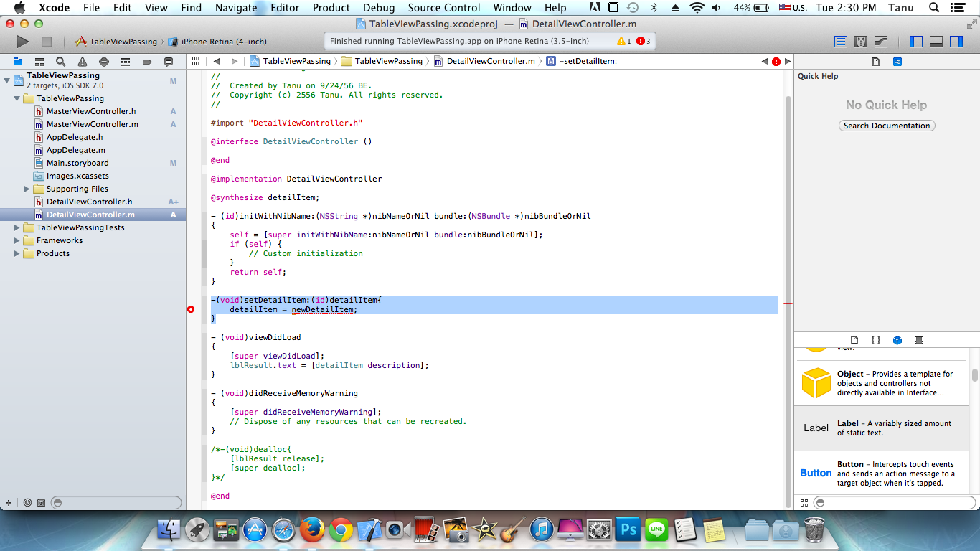Click error marker in editor gutter

click(191, 309)
